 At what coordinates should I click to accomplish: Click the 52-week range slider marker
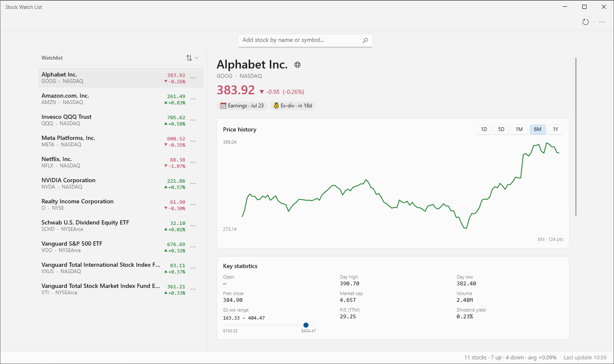(x=306, y=325)
